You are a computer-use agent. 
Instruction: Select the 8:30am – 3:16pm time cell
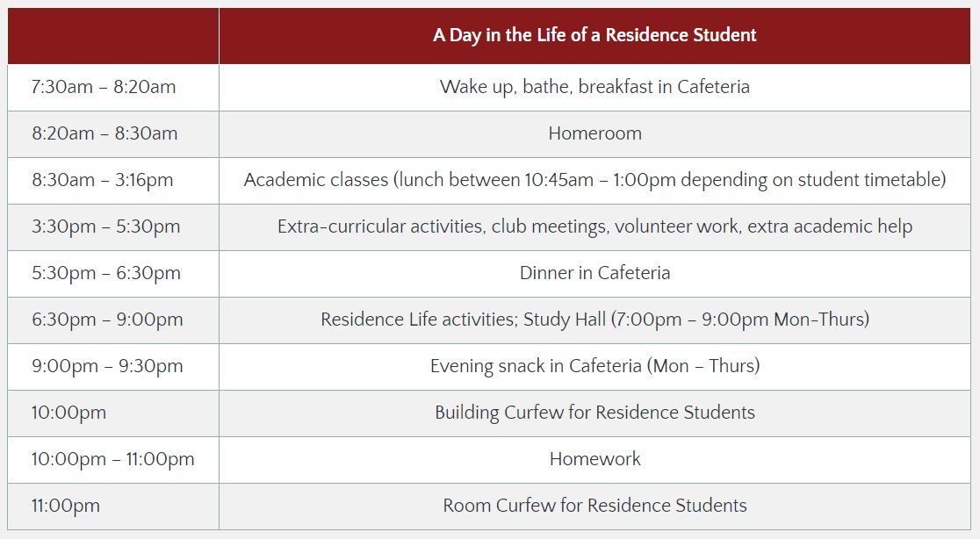click(x=103, y=180)
